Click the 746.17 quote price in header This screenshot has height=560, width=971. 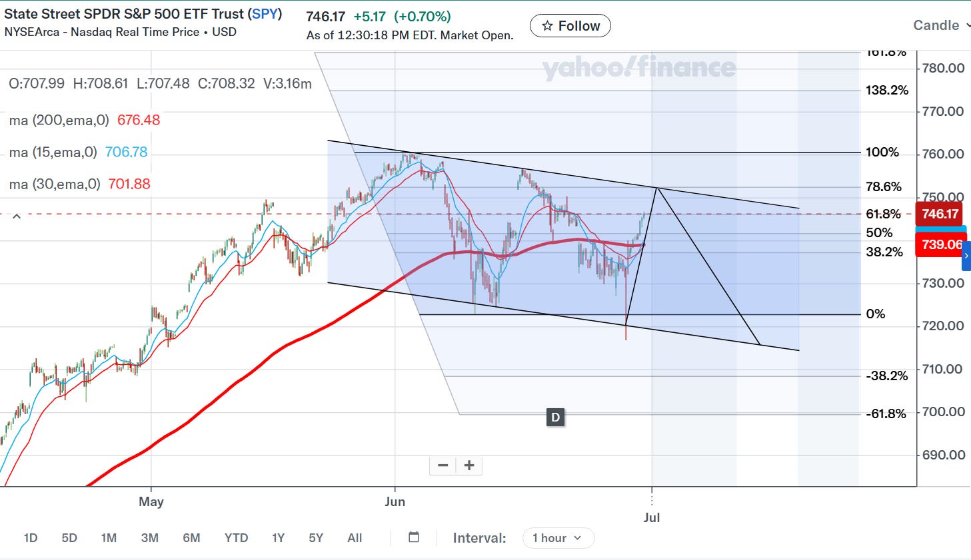pyautogui.click(x=325, y=17)
